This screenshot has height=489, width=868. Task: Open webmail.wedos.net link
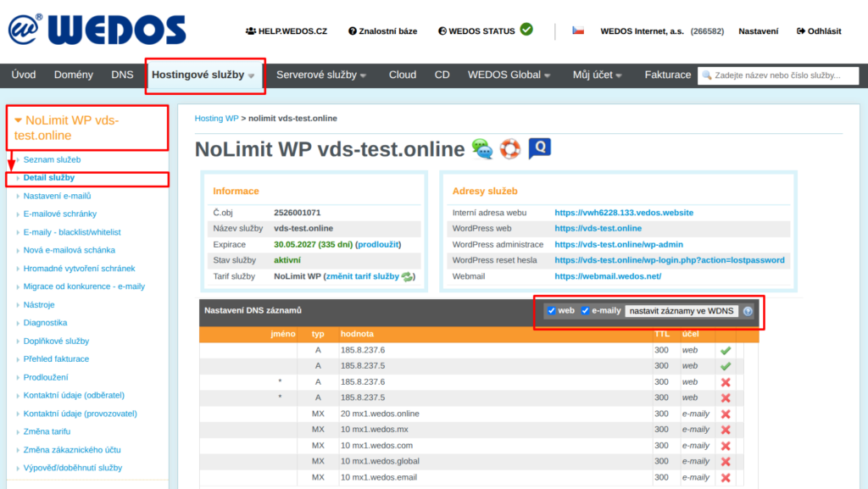click(608, 276)
